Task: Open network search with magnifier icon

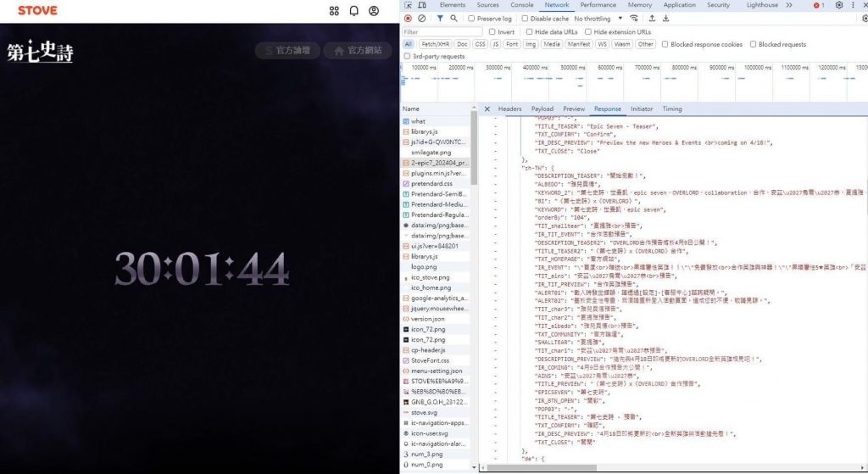Action: [454, 18]
